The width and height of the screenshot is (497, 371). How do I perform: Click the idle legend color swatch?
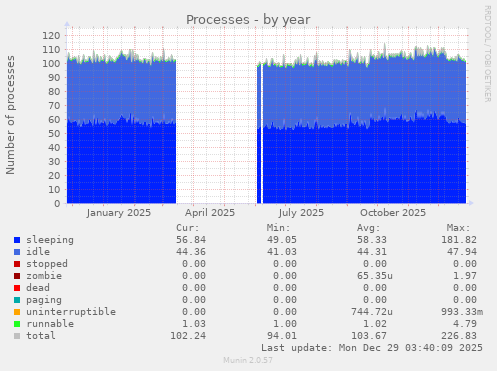(17, 252)
